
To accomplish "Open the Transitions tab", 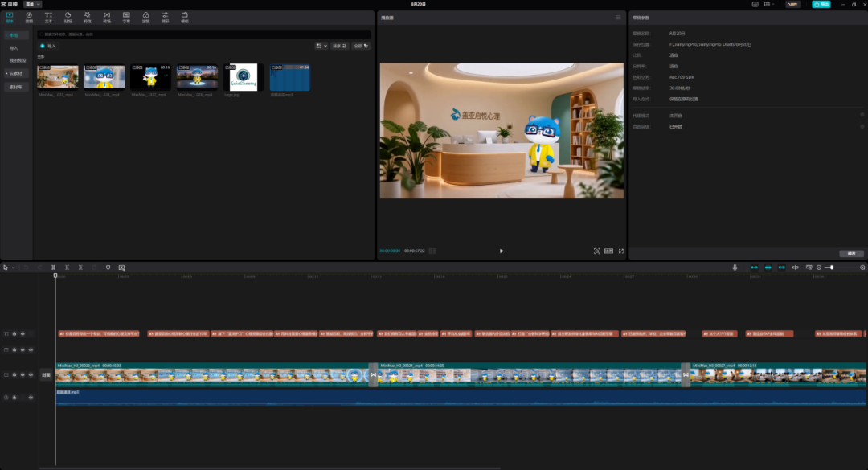I will (x=107, y=18).
